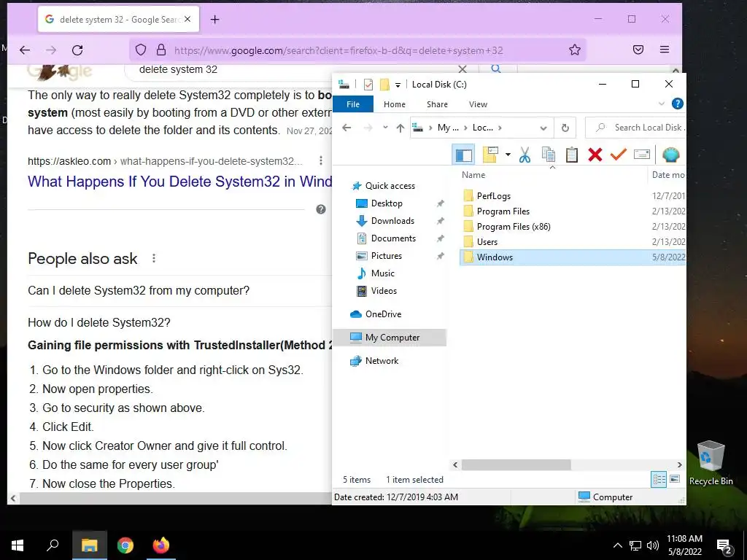This screenshot has width=747, height=560.
Task: Refresh the Local Disk folder view
Action: point(565,128)
